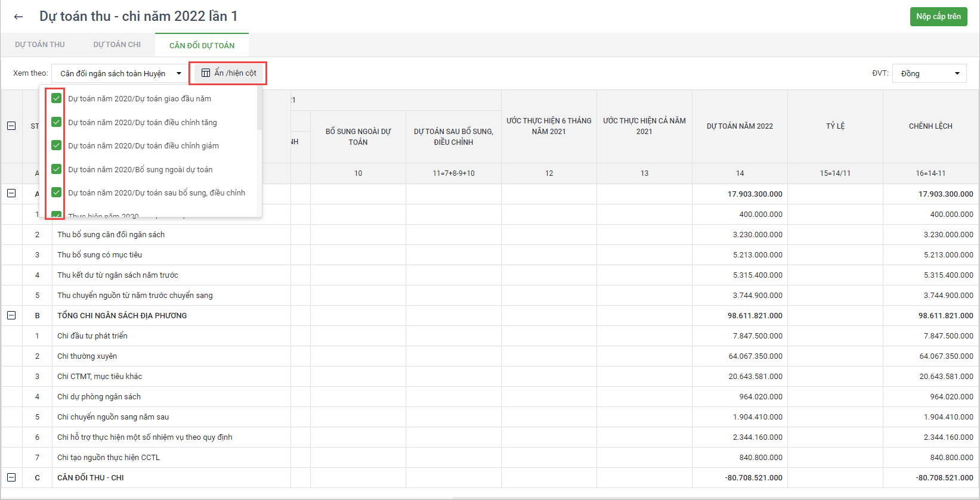
Task: Collapse TỔNG CHI NGÂN SÁCH ĐỊA PHƯƠNG section
Action: (x=11, y=315)
